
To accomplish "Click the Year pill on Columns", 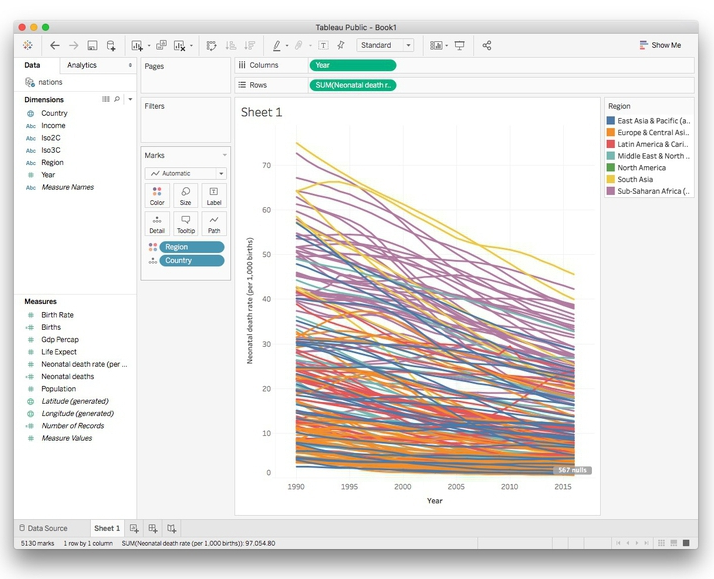I will click(352, 65).
